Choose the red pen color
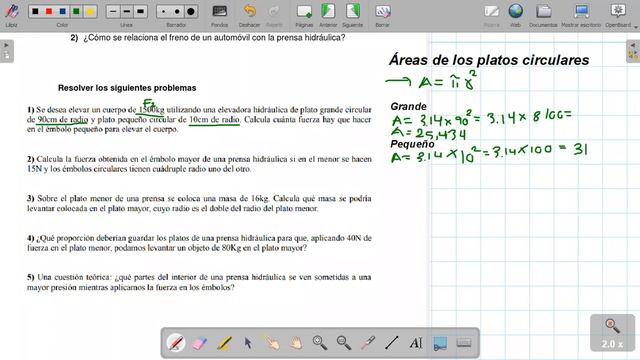640x360 pixels. 49,11
